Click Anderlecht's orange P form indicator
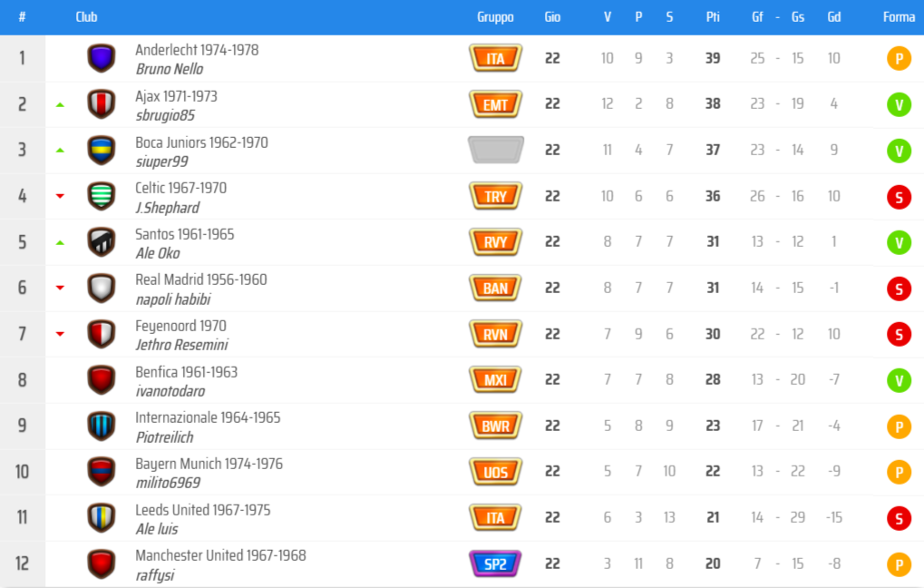 click(899, 58)
